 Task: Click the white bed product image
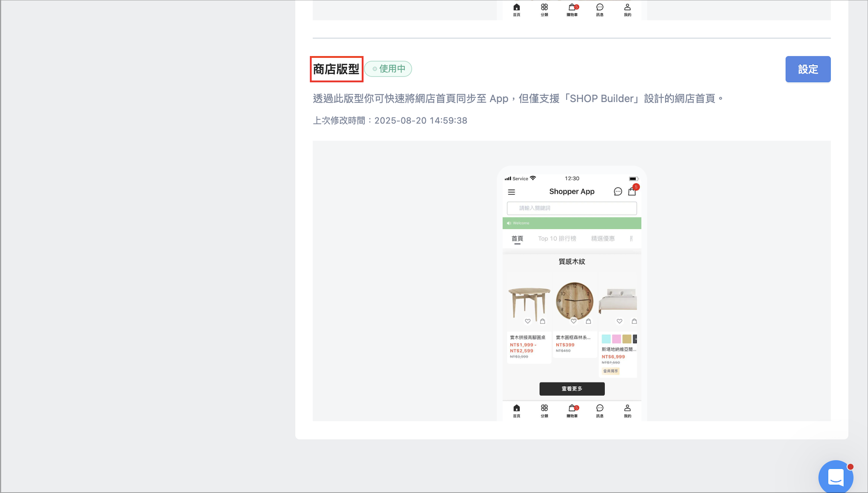pyautogui.click(x=618, y=301)
